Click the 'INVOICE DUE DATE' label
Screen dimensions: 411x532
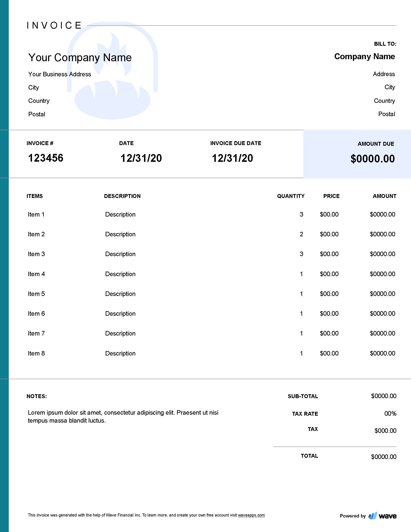pos(236,143)
